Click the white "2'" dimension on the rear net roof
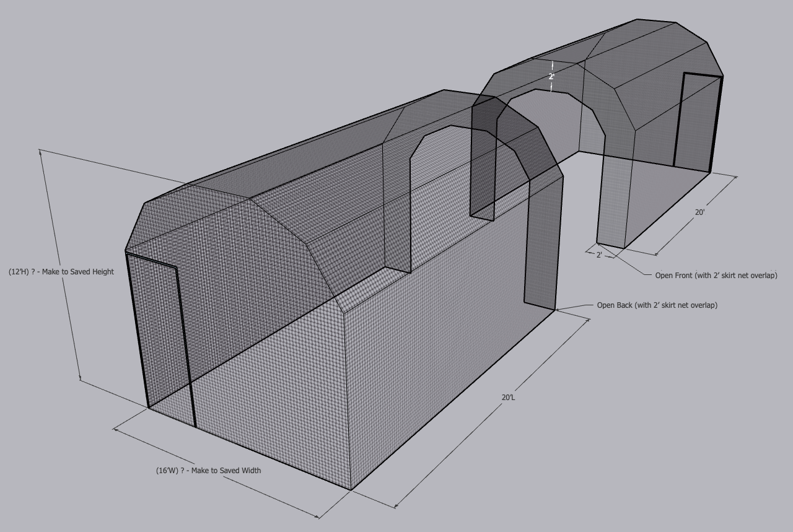This screenshot has height=532, width=793. 551,77
